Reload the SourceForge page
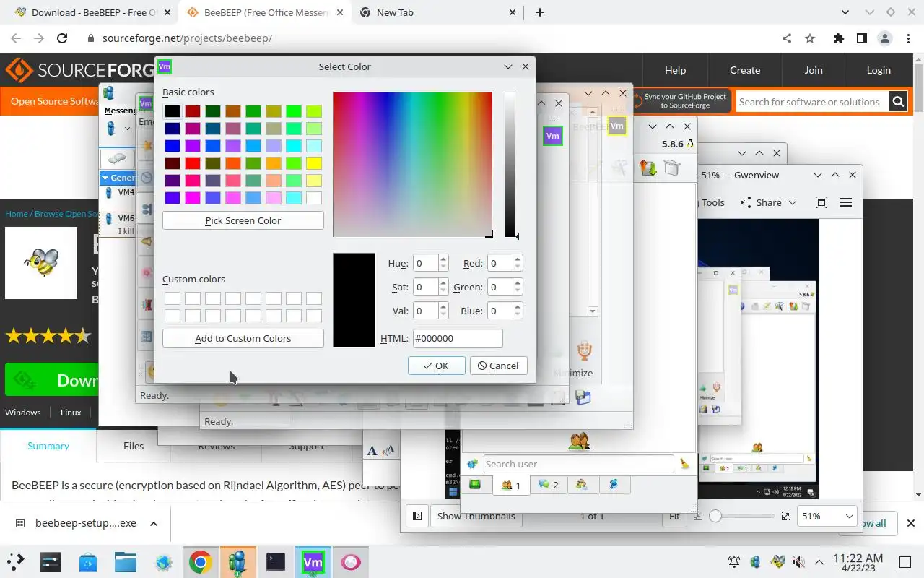 (62, 38)
